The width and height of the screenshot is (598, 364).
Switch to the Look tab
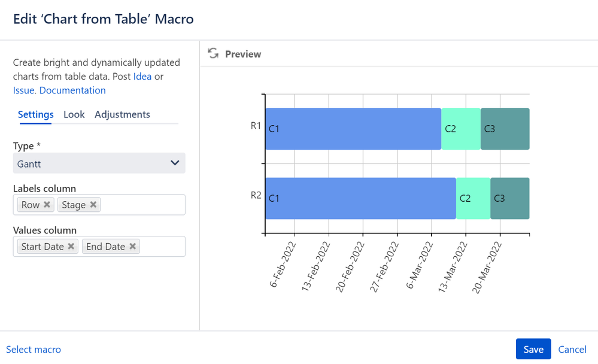pos(74,114)
